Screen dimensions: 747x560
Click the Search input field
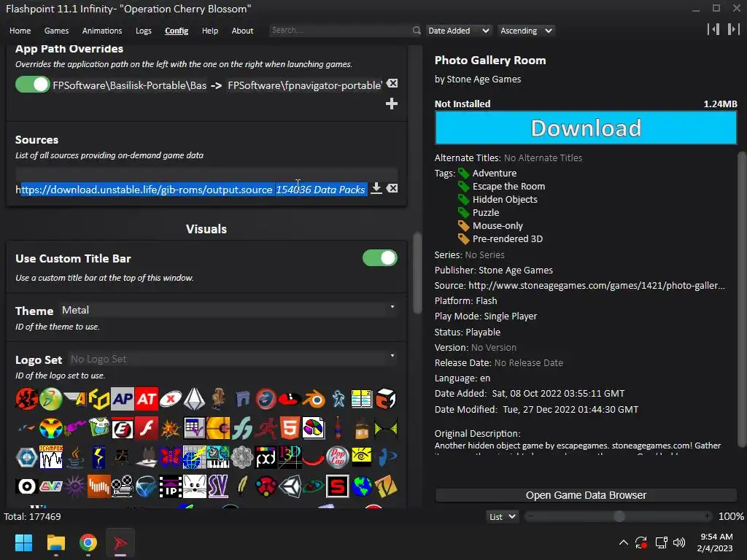[x=340, y=30]
